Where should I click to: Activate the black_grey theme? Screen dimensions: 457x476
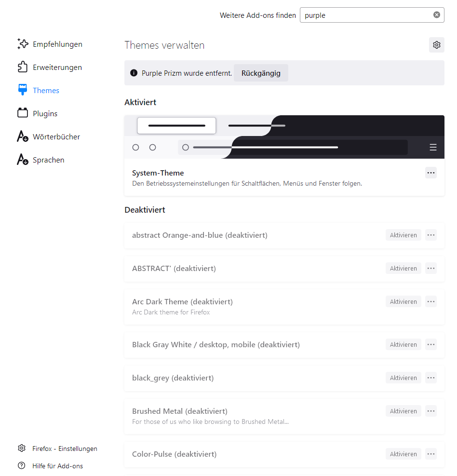point(403,378)
